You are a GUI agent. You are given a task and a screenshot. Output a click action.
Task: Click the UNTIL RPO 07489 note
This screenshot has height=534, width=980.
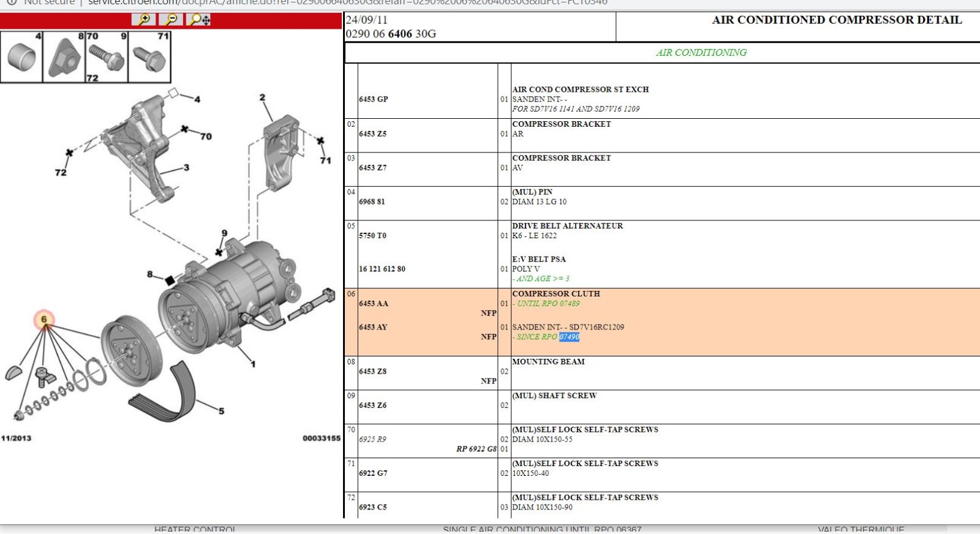(546, 304)
